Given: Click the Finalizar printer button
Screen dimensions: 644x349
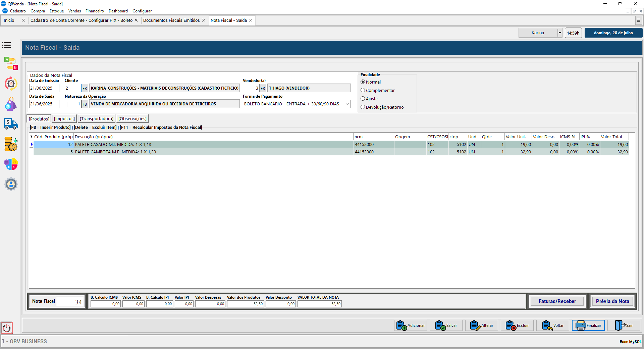Looking at the screenshot, I should (588, 326).
